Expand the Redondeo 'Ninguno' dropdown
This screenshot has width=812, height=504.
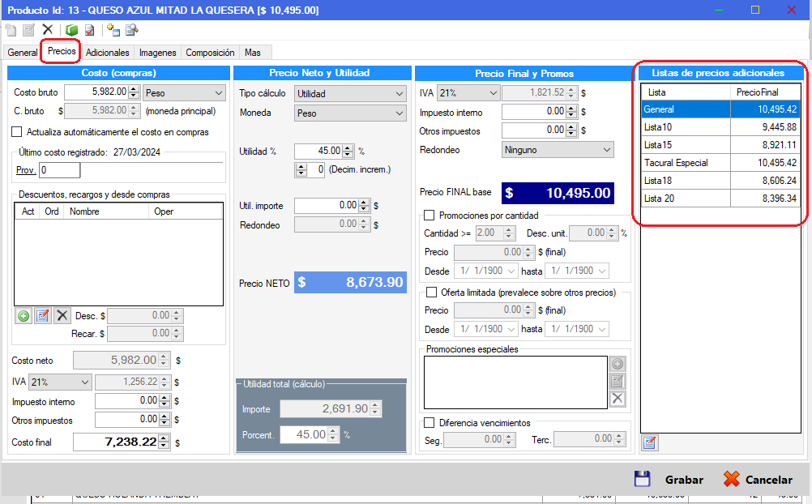pyautogui.click(x=558, y=150)
